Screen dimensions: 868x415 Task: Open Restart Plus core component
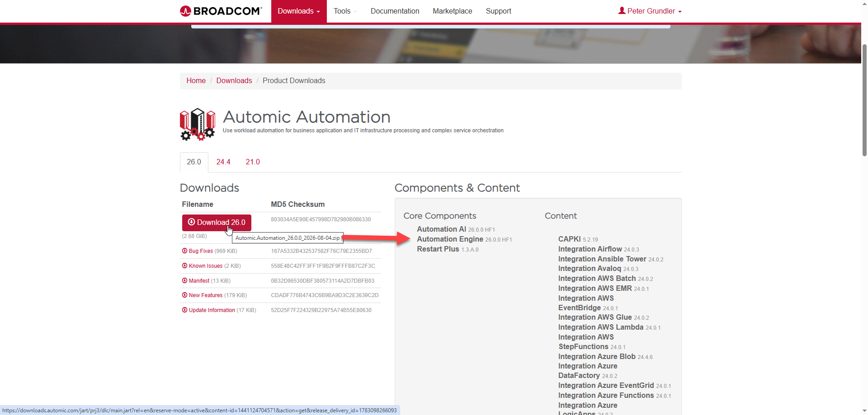(x=438, y=249)
